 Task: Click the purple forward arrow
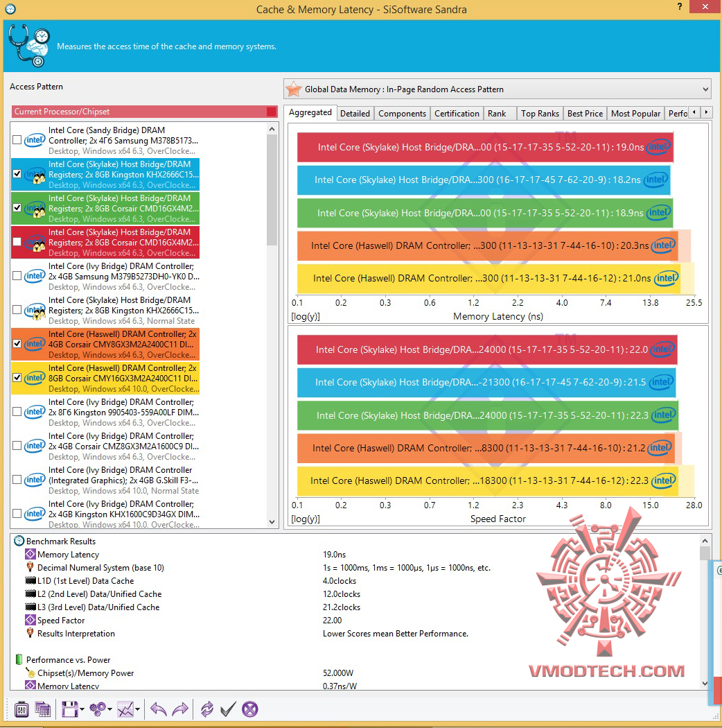(x=180, y=709)
